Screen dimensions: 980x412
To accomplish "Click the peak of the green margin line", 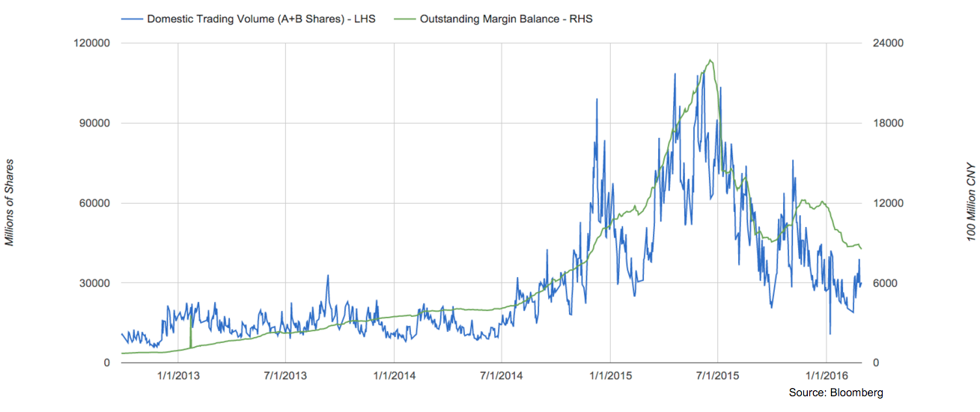I will tap(710, 61).
